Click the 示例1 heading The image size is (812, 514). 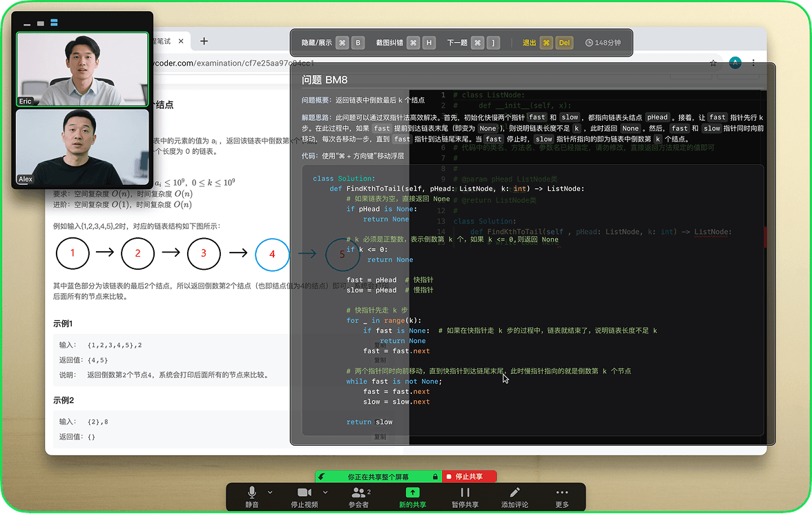coord(64,324)
